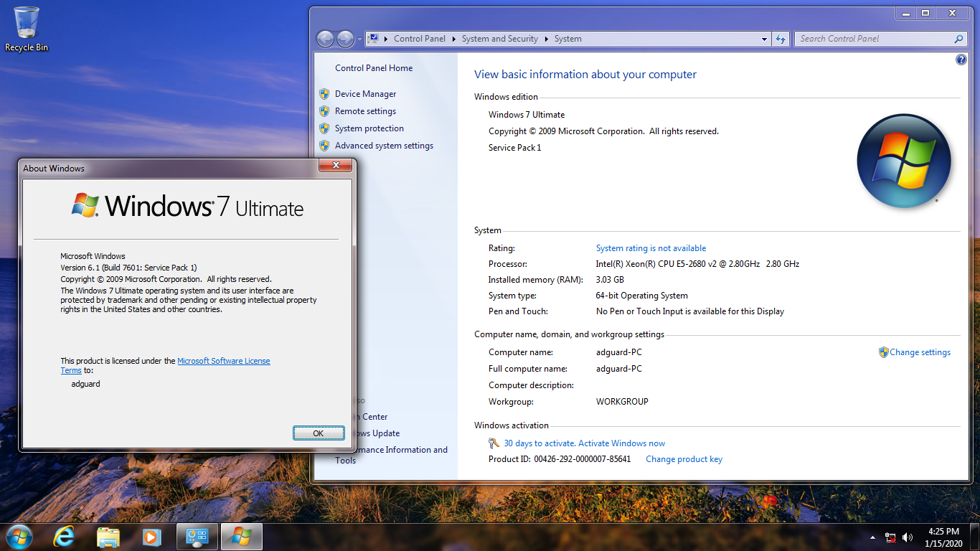Click the taskbar clock showing 4:25 PM
The height and width of the screenshot is (551, 980).
tap(943, 537)
